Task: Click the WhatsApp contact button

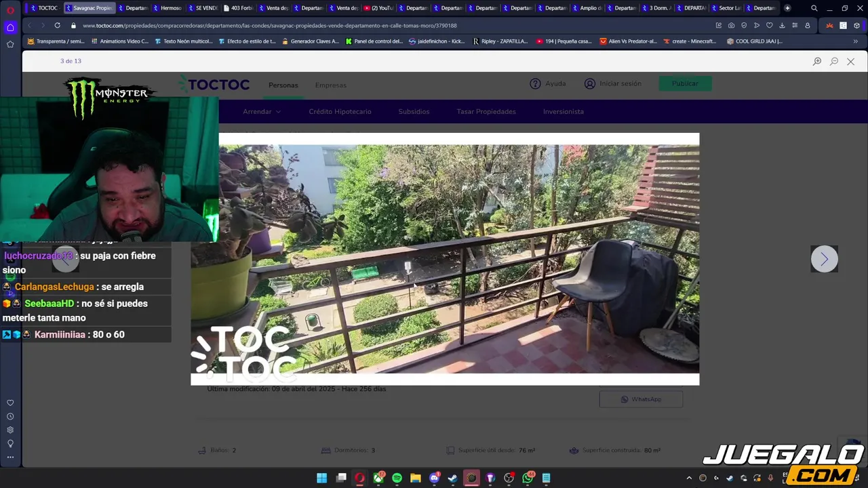Action: click(641, 399)
